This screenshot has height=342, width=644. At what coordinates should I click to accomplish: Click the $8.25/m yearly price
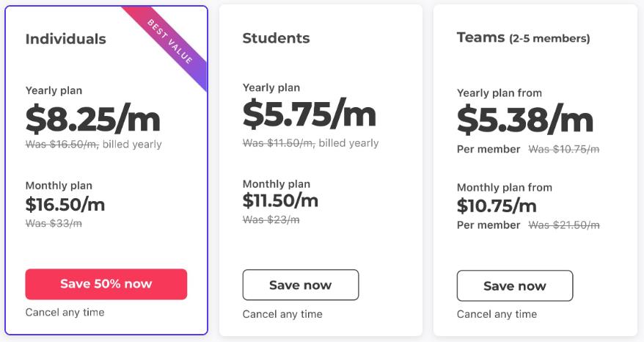click(92, 119)
